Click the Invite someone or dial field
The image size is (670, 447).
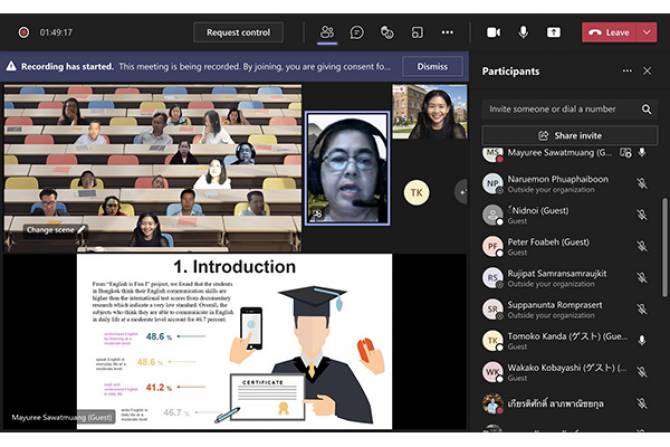pos(555,108)
